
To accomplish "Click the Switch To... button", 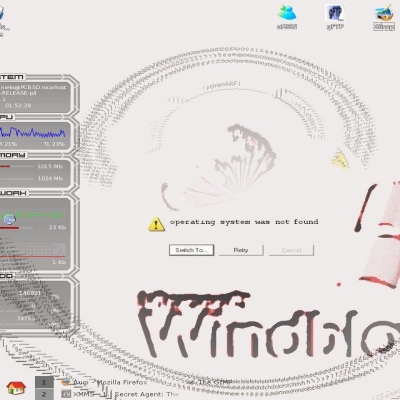I will tap(191, 250).
